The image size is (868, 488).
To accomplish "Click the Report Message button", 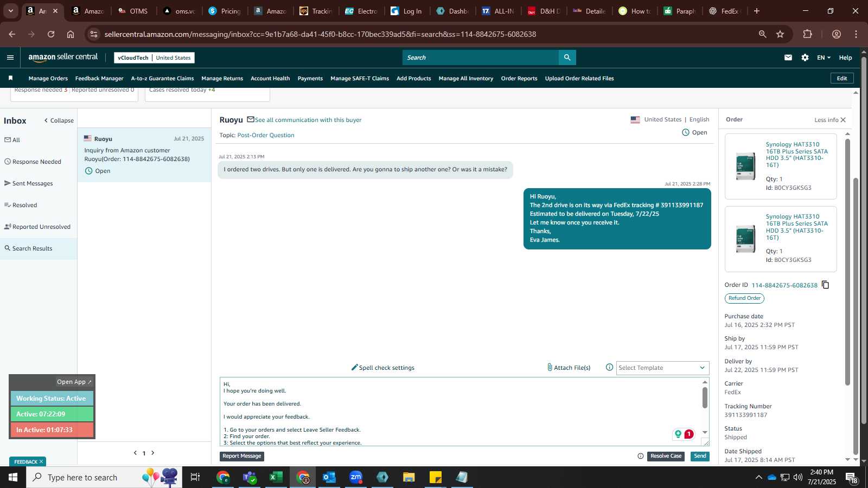I will (x=242, y=456).
